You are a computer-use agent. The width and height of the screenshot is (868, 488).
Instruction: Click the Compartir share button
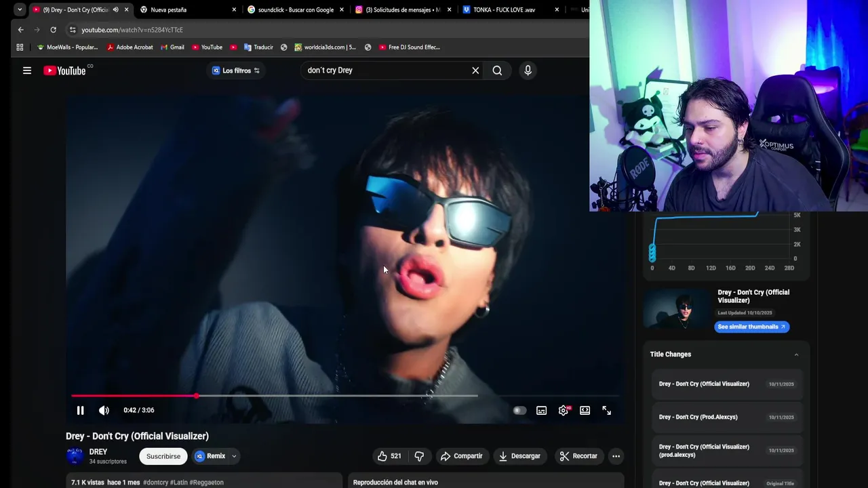(461, 456)
